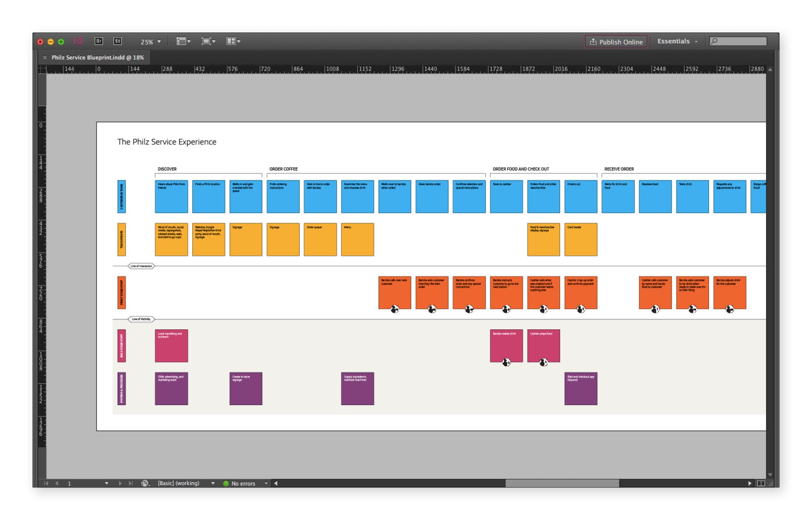Click the InDesign Id application icon
The width and height of the screenshot is (812, 520).
(78, 41)
